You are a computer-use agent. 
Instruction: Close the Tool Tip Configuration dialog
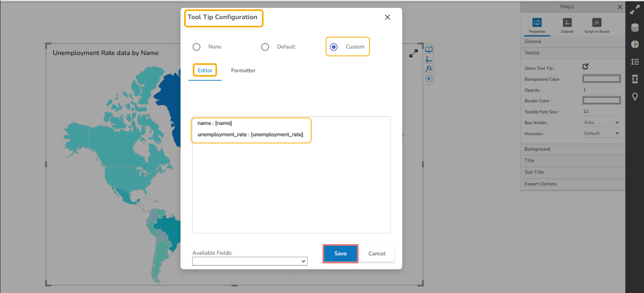387,17
